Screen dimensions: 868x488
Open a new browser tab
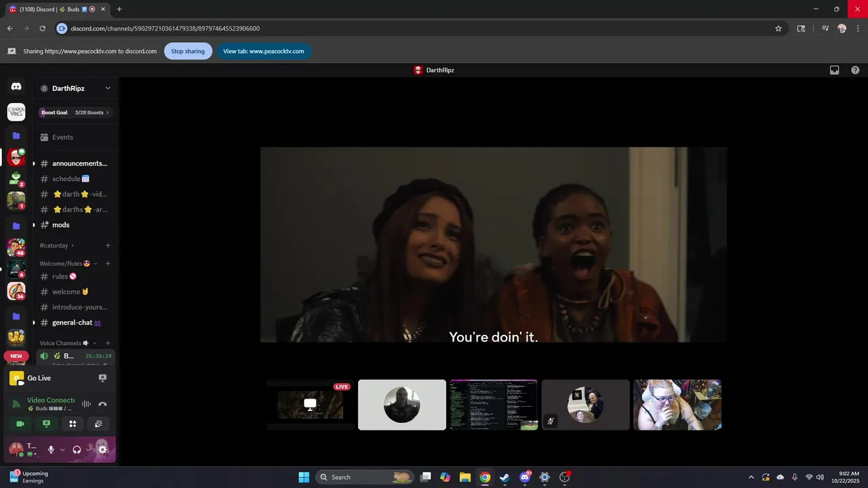(119, 9)
